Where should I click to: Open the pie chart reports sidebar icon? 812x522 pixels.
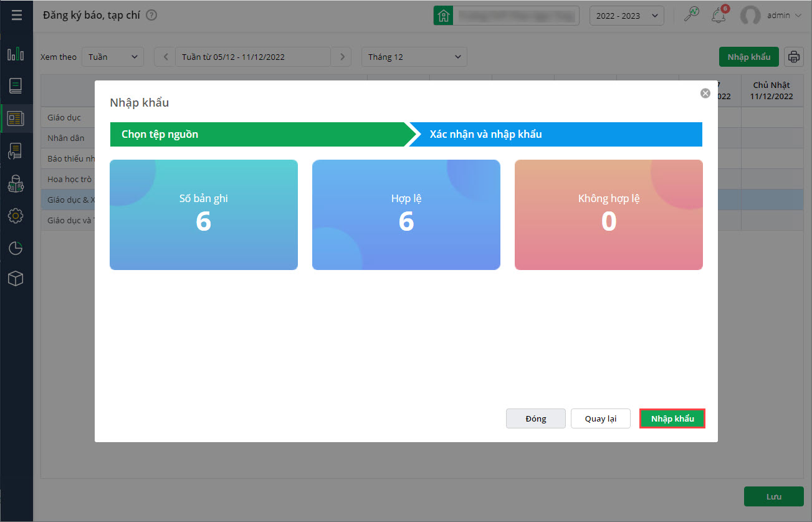coord(16,248)
